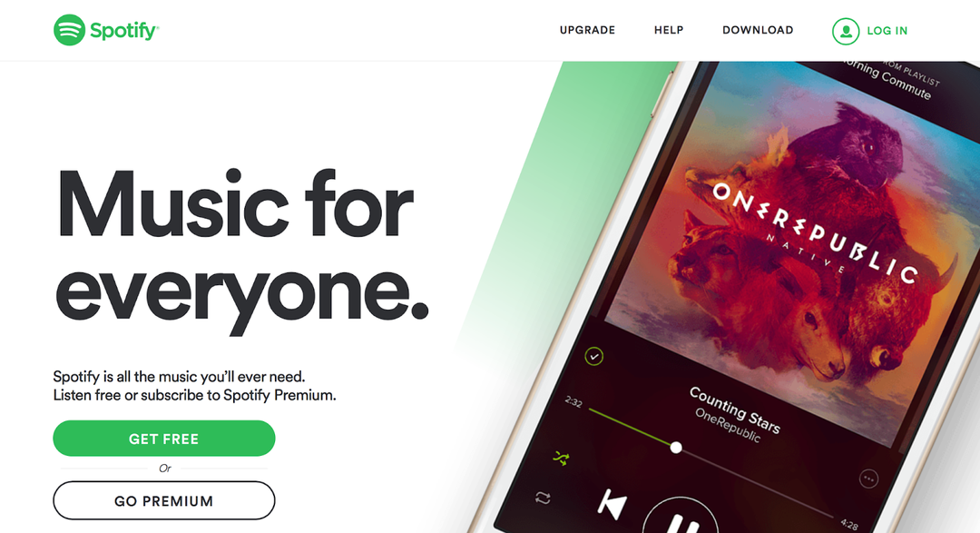Tap the Morning Commute playlist title

(x=887, y=80)
